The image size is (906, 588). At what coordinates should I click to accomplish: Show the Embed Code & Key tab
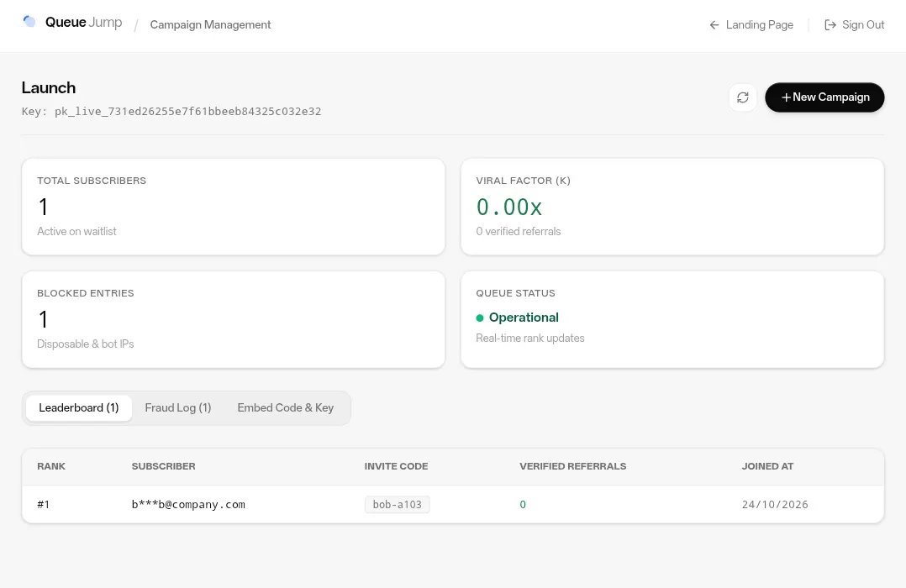286,407
